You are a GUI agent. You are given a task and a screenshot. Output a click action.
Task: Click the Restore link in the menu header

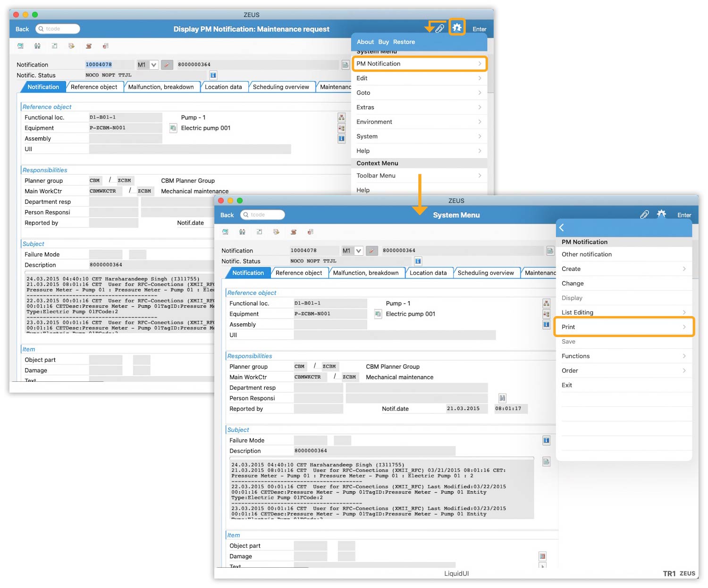(404, 42)
